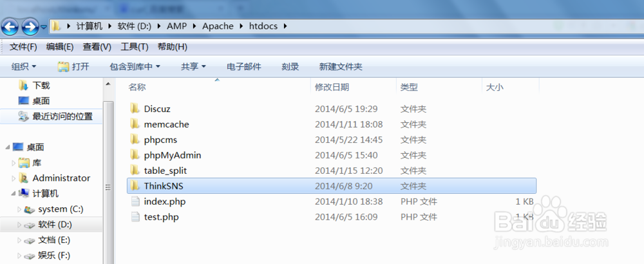This screenshot has height=264, width=644.
Task: Expand breadcrumb arrow after Apache
Action: [x=241, y=26]
